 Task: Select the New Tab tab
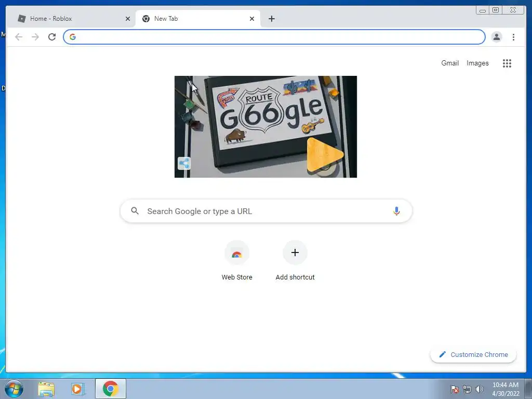[x=198, y=19]
